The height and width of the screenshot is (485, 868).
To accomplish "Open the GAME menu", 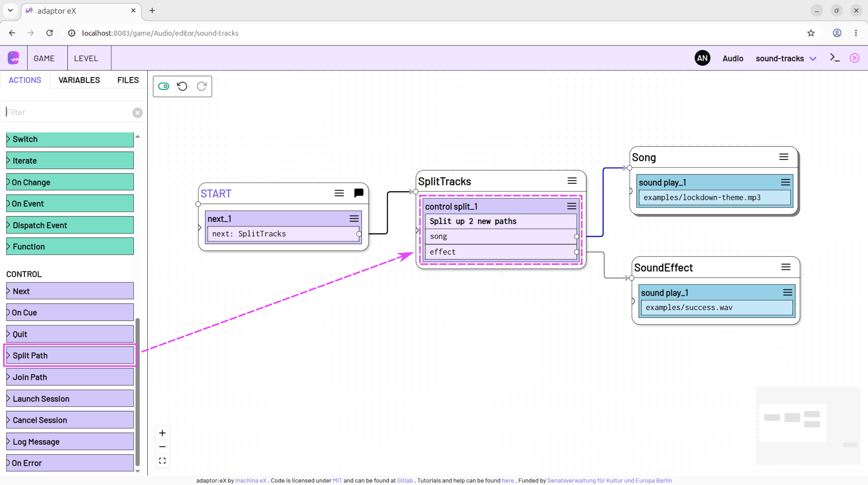I will click(44, 58).
